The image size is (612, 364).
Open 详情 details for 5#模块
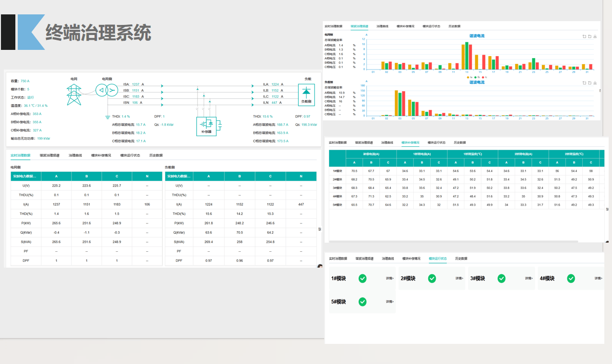[390, 302]
